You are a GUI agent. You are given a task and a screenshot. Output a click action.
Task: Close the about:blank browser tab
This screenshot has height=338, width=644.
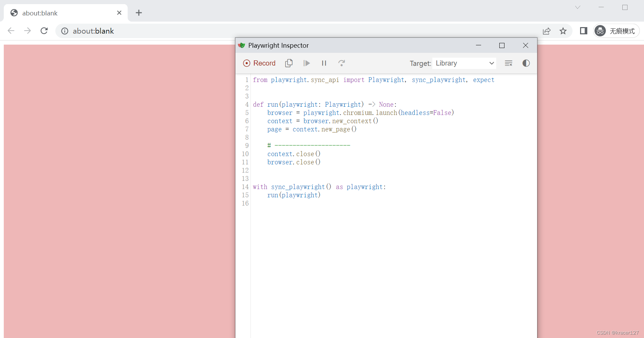(119, 13)
